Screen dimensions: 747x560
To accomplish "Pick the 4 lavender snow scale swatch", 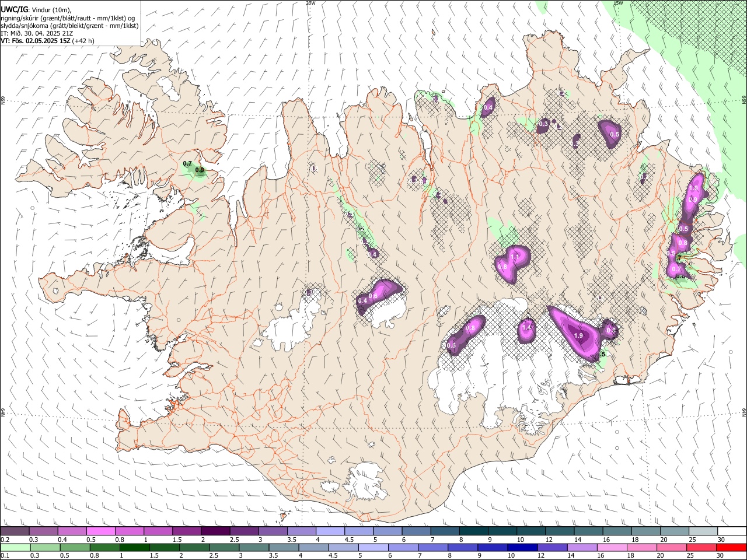I will click(330, 531).
